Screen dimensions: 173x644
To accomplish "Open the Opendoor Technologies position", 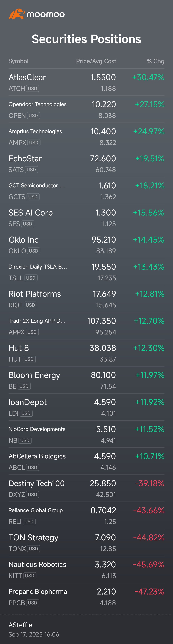I will pyautogui.click(x=38, y=104).
